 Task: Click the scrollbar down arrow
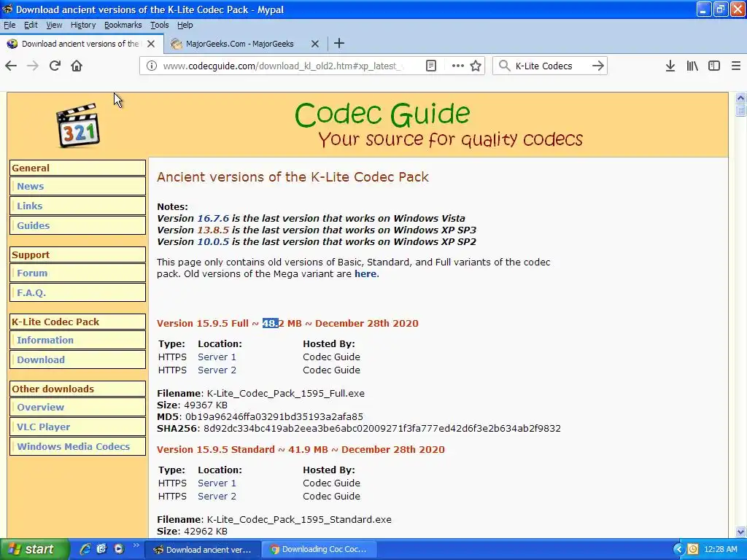point(740,532)
